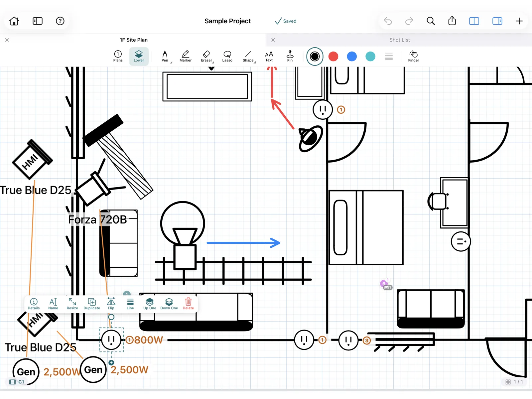
Task: Toggle the sidebar panel icon
Action: pos(38,21)
